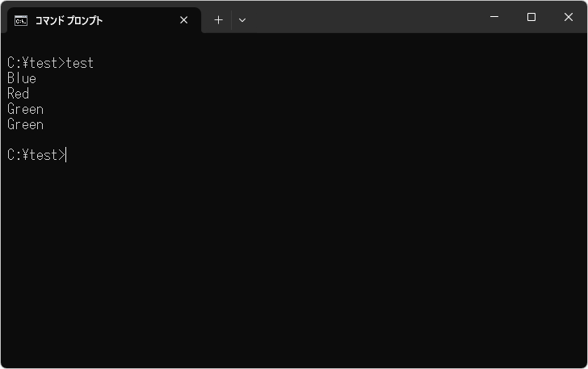Viewport: 588px width, 369px height.
Task: Minimize the terminal window
Action: (493, 17)
